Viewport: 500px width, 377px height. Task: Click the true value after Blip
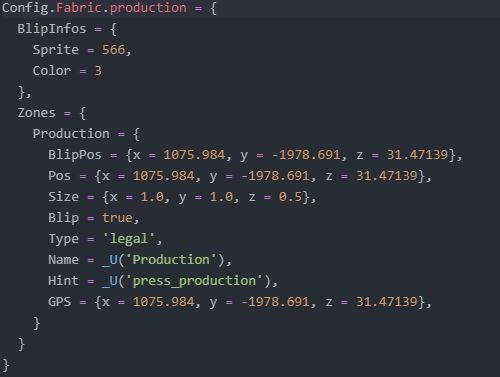point(117,218)
